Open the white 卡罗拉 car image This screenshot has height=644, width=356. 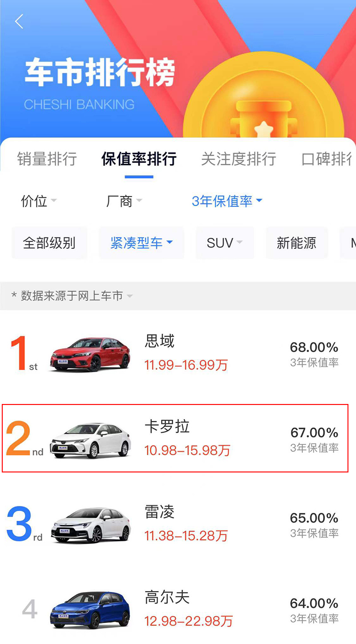(90, 440)
